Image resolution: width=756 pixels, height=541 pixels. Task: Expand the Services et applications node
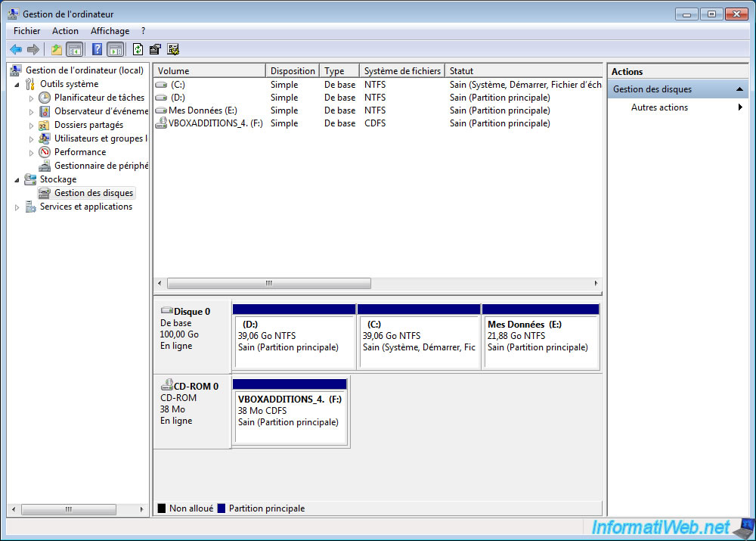tap(17, 207)
